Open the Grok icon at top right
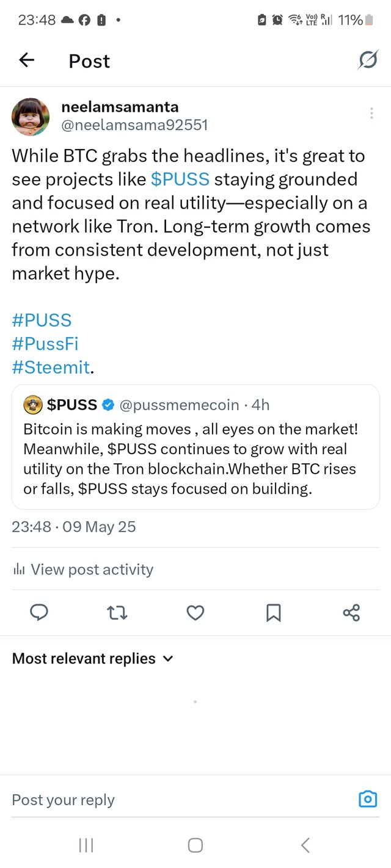Screen dimensions: 391x868 [x=367, y=60]
